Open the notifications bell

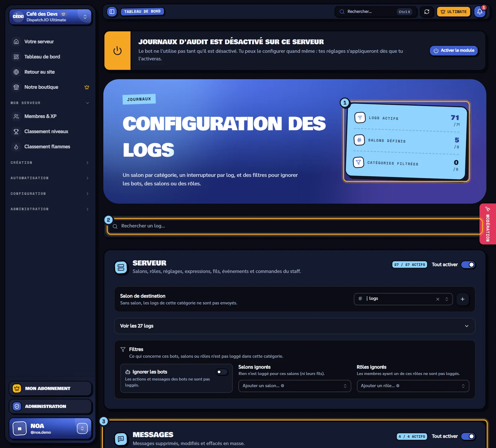tap(480, 12)
